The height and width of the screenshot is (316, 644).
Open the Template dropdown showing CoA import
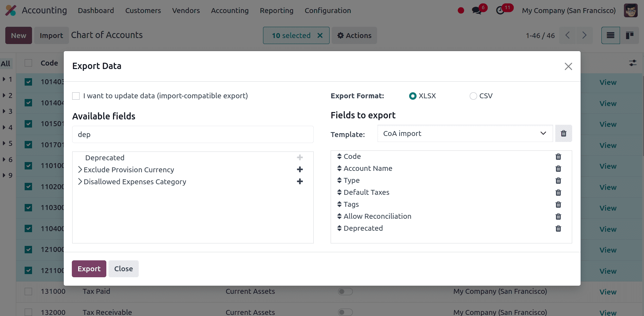tap(465, 134)
